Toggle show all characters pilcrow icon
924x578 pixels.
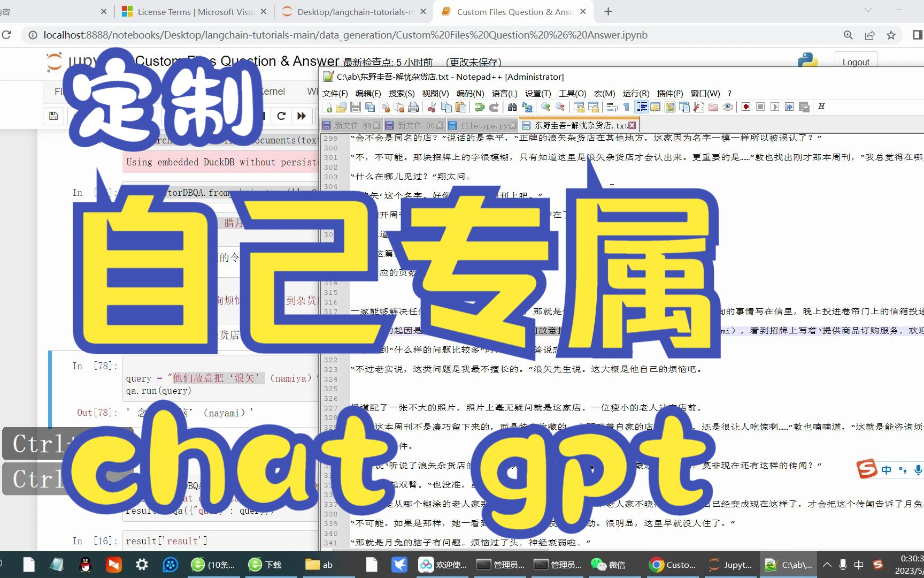[x=626, y=107]
